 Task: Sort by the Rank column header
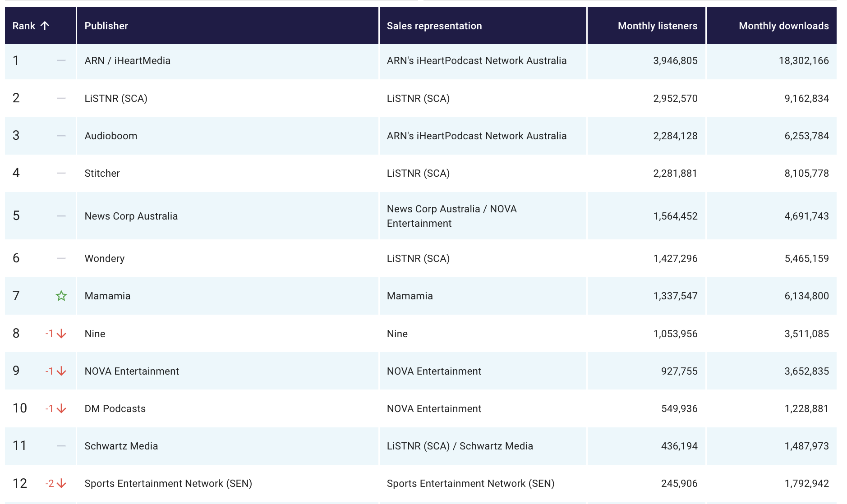pos(40,26)
